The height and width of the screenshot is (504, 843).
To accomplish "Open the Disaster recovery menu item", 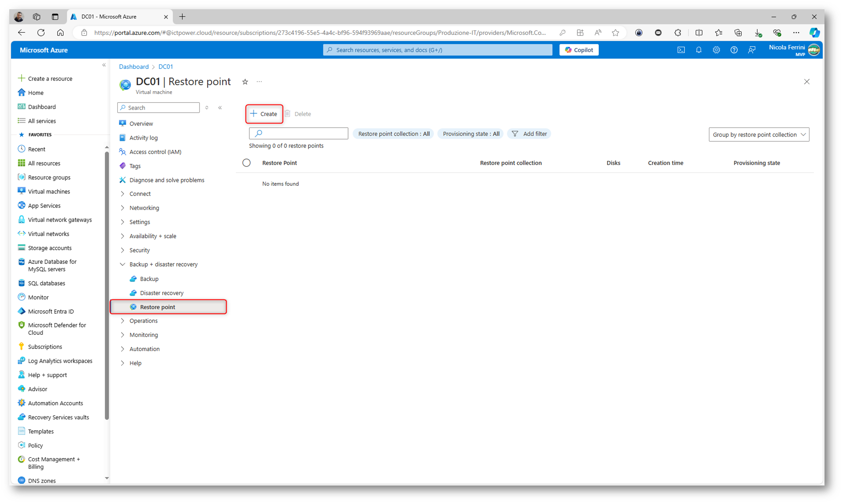I will pyautogui.click(x=161, y=293).
